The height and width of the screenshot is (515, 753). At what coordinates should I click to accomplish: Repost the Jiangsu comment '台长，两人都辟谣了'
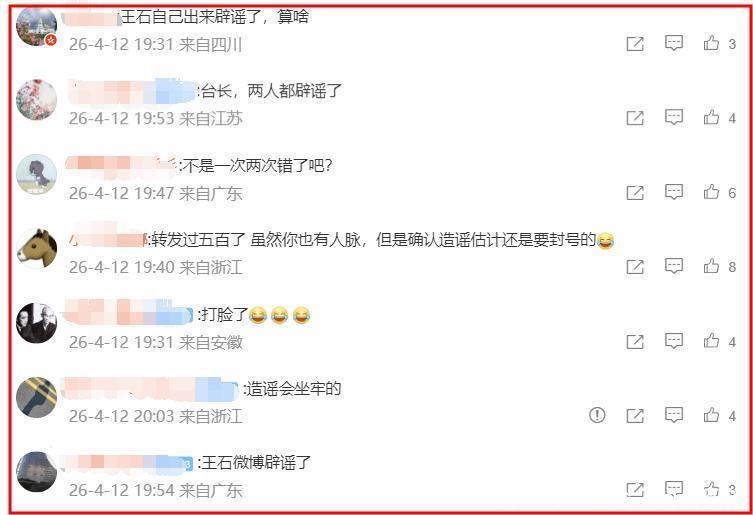635,118
